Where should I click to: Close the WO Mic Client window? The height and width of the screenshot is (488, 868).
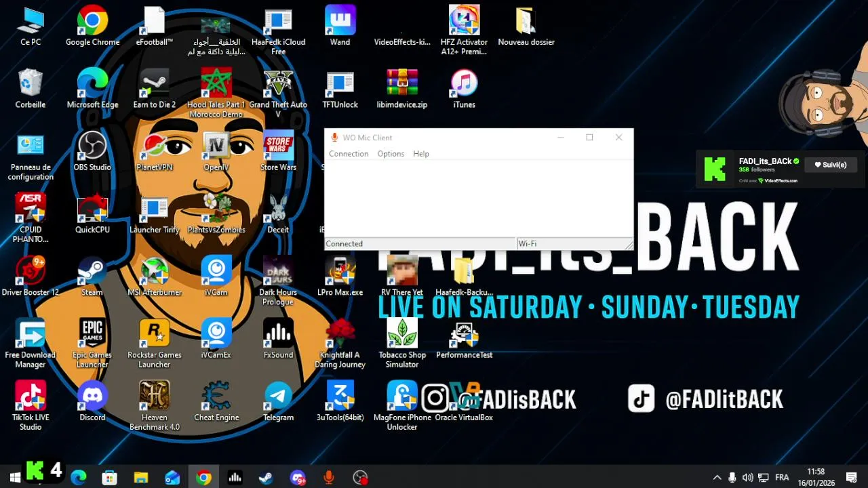(x=618, y=138)
